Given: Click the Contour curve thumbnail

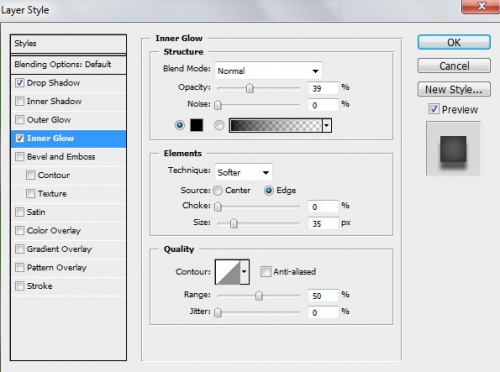Looking at the screenshot, I should tap(228, 272).
